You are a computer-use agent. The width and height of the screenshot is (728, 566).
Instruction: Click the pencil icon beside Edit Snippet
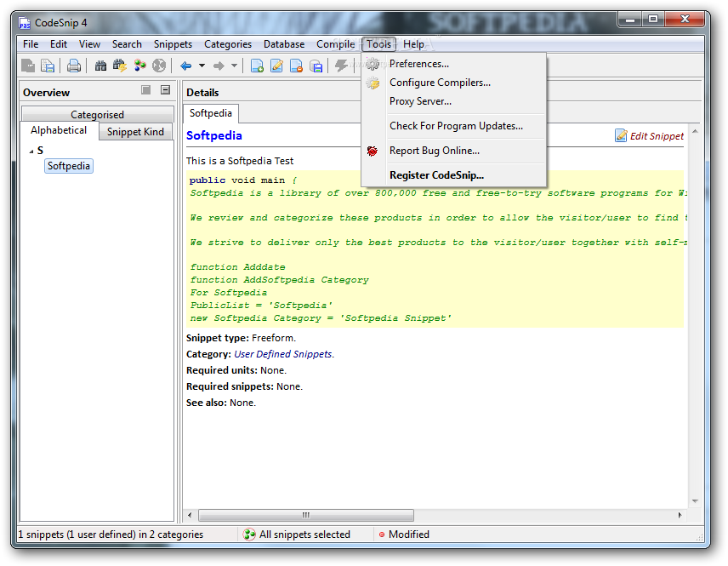click(x=621, y=135)
